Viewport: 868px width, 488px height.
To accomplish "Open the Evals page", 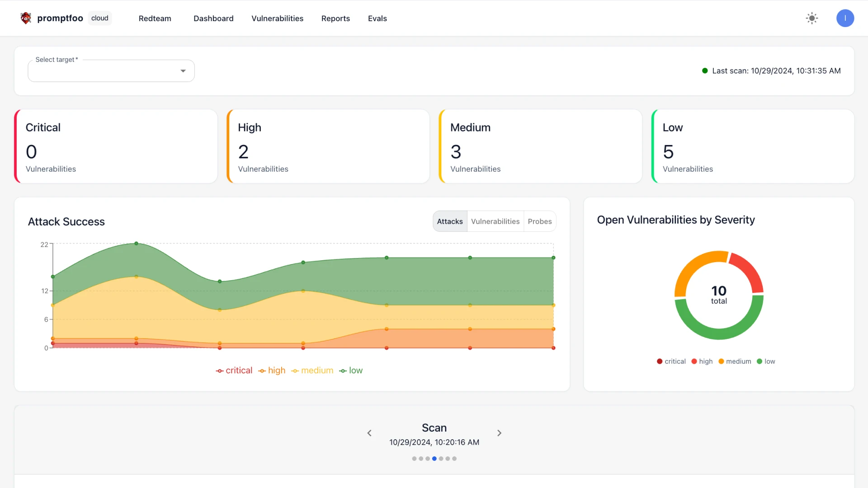I will coord(377,19).
